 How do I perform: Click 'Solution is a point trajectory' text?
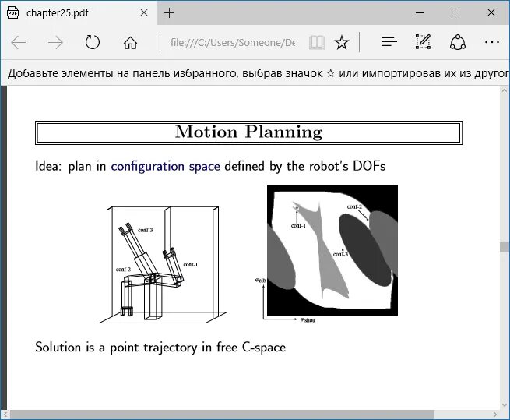[x=116, y=348]
